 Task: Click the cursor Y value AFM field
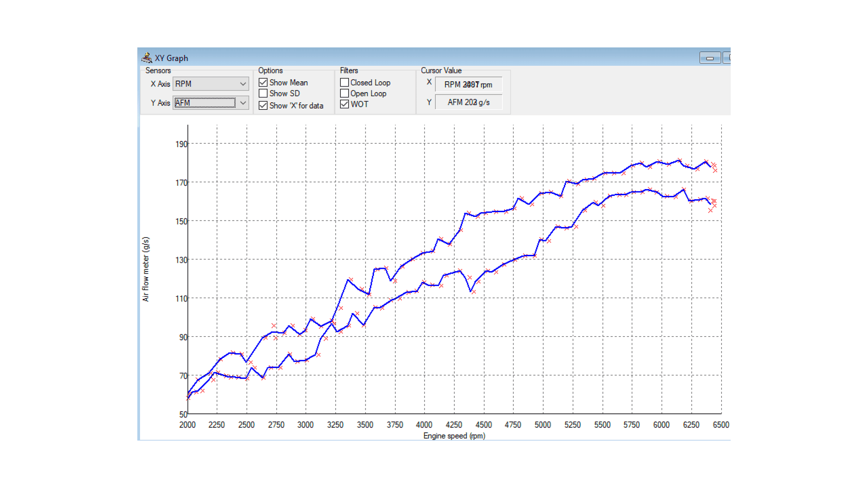(468, 102)
